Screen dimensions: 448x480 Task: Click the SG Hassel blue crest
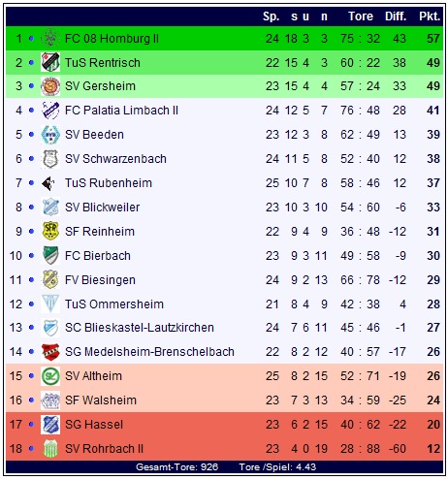[50, 425]
